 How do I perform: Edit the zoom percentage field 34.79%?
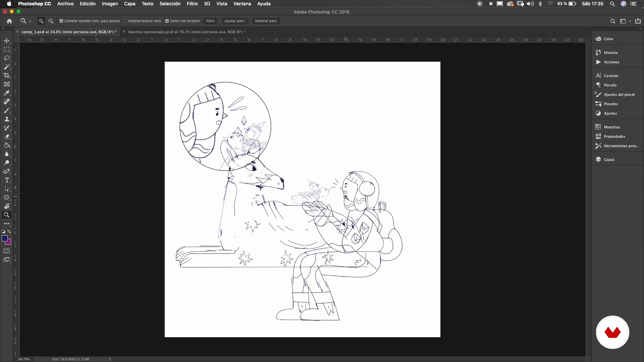tap(24, 359)
